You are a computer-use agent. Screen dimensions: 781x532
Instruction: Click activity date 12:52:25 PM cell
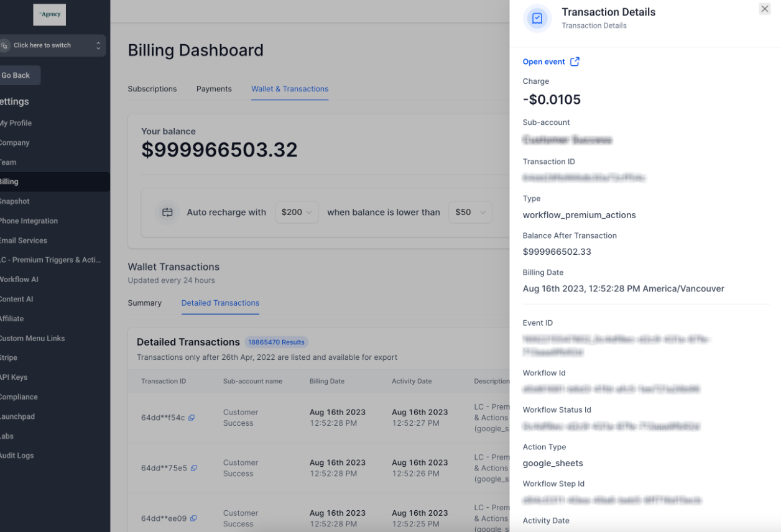420,518
